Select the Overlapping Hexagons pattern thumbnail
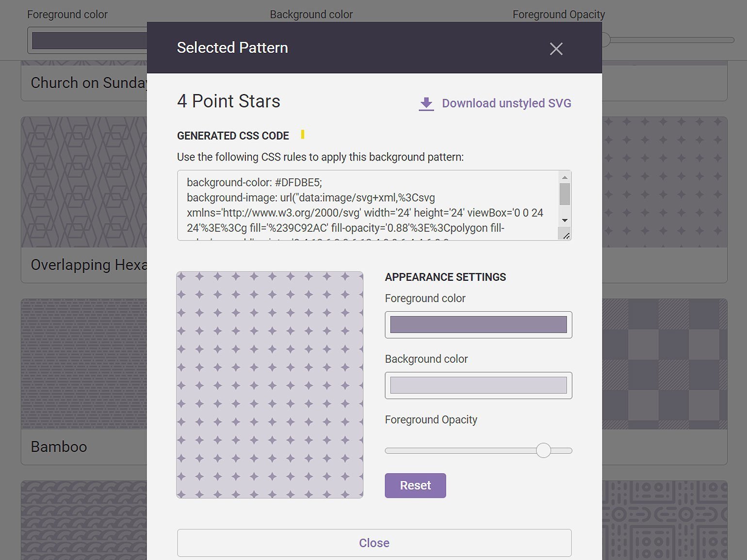The image size is (747, 560). [83, 182]
